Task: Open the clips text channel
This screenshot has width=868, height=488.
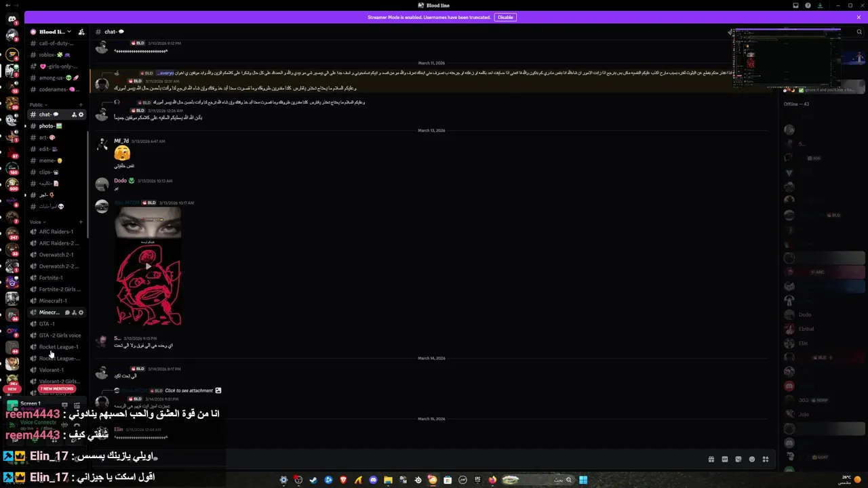Action: 57,172
